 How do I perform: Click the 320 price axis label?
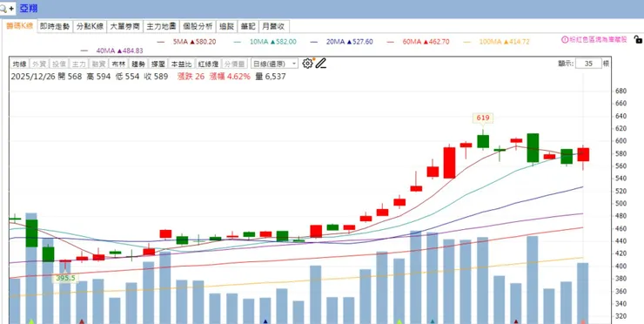[621, 317]
